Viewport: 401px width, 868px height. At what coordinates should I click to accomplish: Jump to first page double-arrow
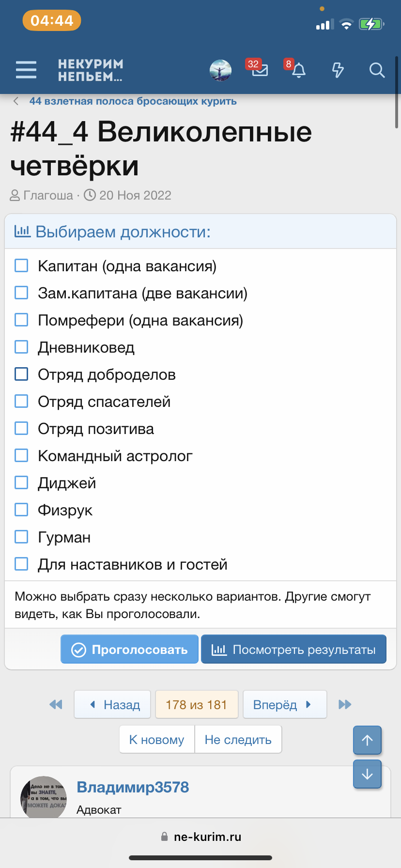(x=56, y=704)
